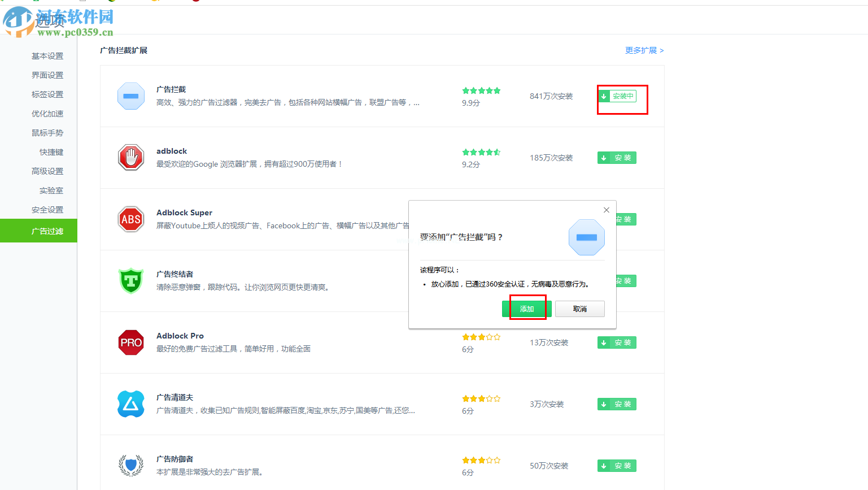Click the 13万次安装 count
Screen dimensions: 868x490
(549, 342)
